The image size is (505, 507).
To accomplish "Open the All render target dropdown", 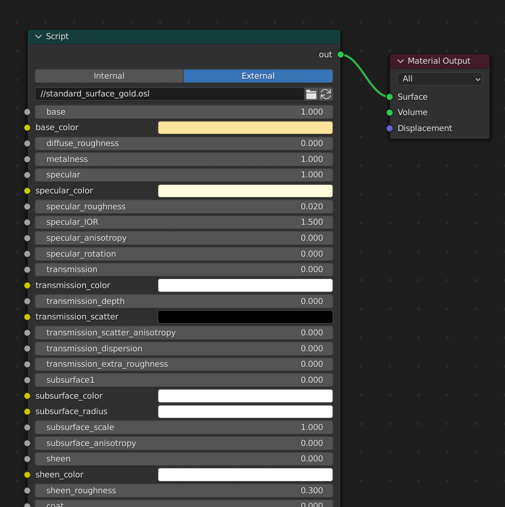I will point(440,79).
